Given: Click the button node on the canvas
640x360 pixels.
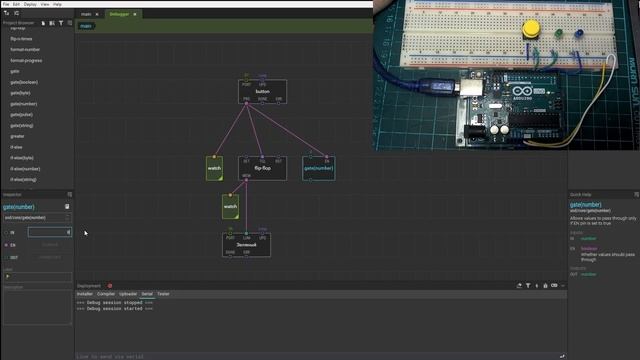Looking at the screenshot, I should click(262, 91).
